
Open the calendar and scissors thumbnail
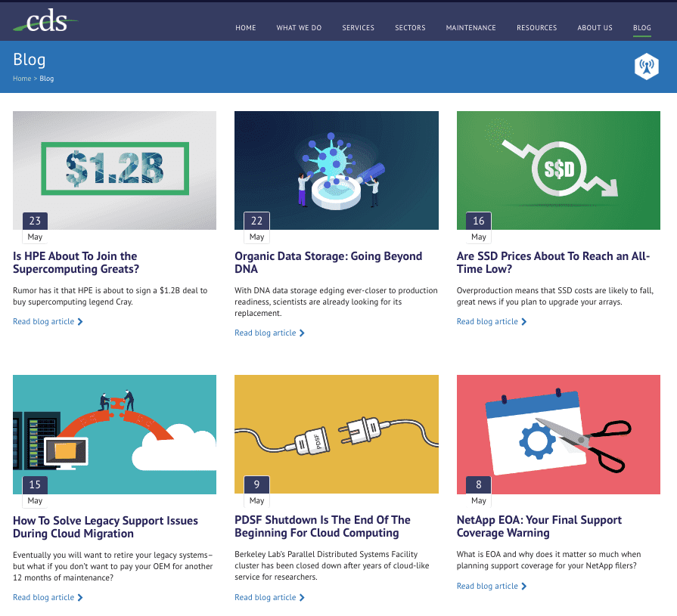[558, 435]
